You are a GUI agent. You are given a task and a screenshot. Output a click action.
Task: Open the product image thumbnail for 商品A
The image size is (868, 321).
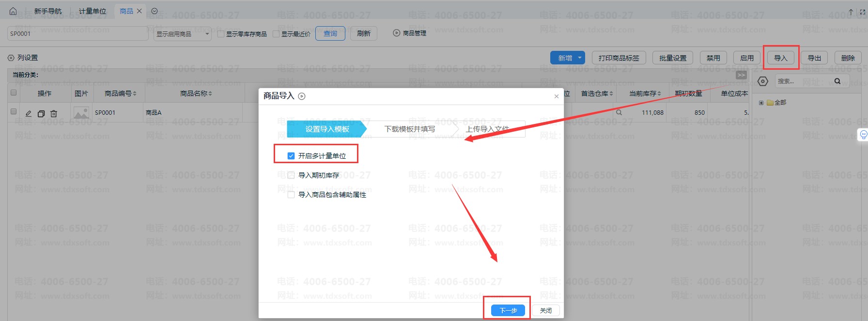pos(81,113)
